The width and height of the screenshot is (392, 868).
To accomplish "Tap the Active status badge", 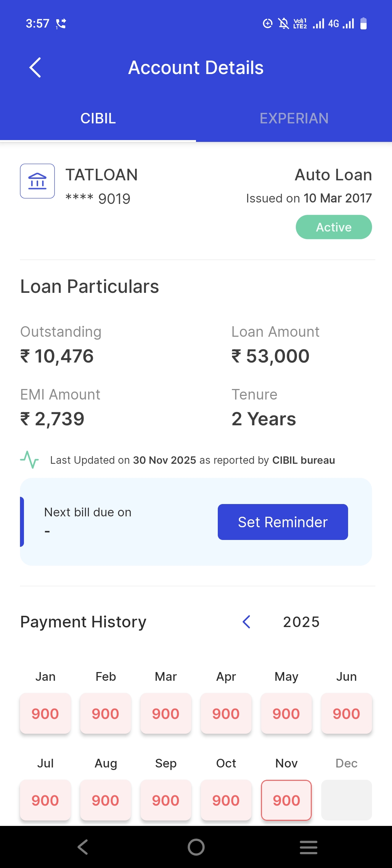I will [x=334, y=227].
